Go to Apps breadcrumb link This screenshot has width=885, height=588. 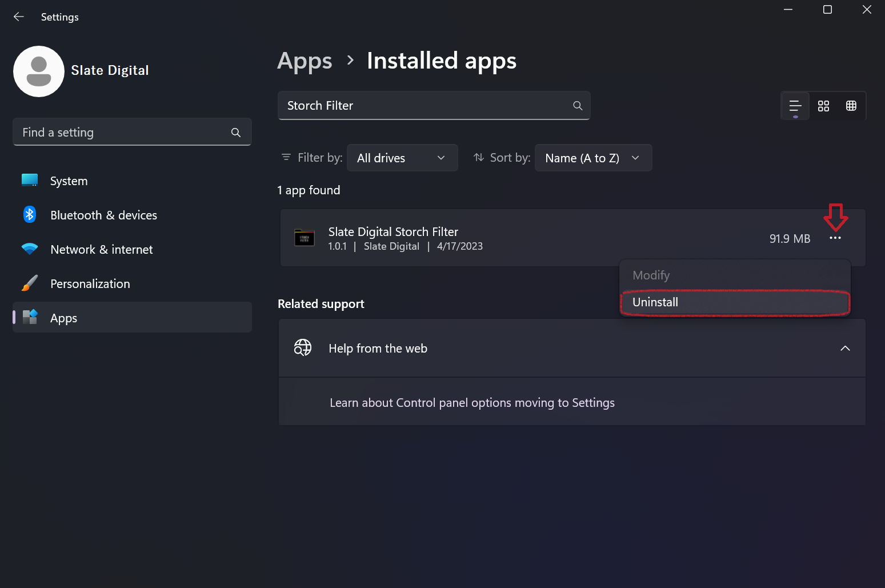305,61
